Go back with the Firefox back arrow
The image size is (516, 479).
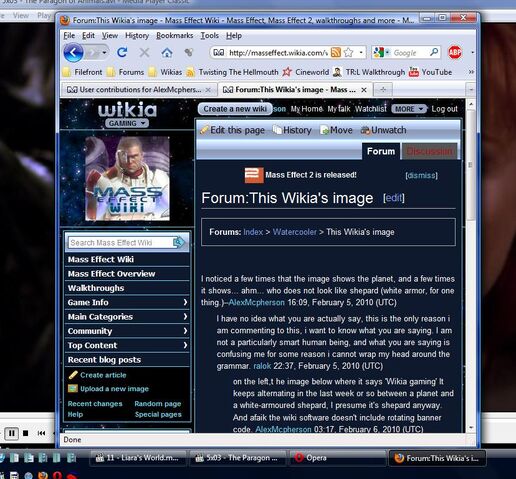coord(73,53)
